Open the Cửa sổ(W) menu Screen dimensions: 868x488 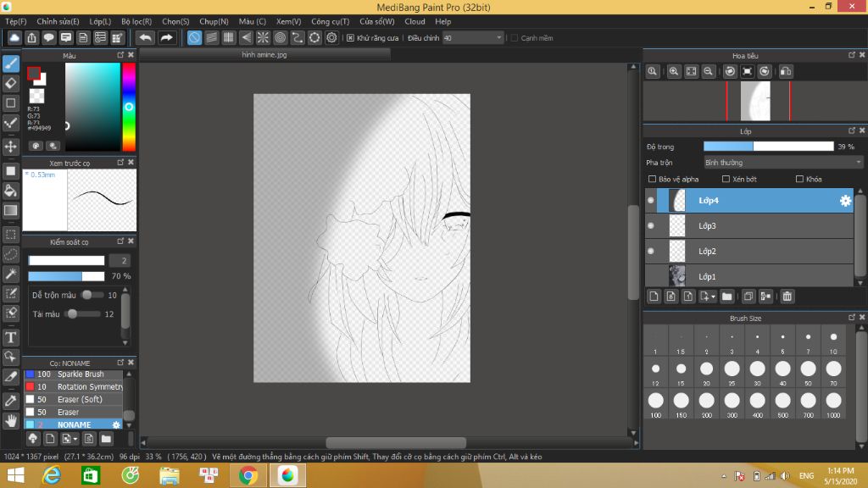(377, 21)
